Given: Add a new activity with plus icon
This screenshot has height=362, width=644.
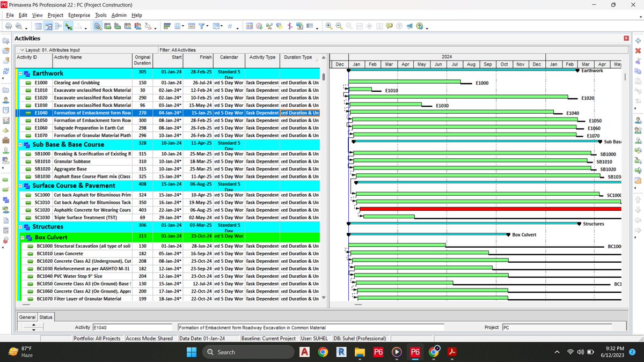Looking at the screenshot, I should click(638, 41).
